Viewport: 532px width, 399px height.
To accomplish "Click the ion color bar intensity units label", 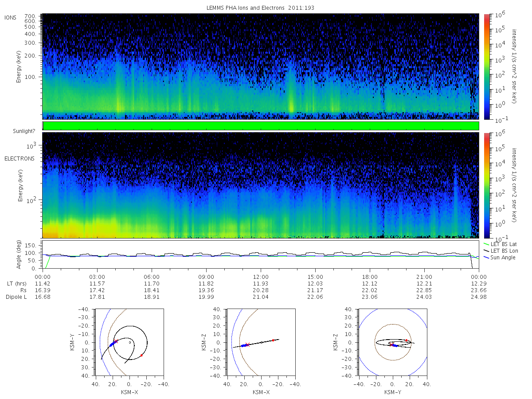I will point(515,66).
